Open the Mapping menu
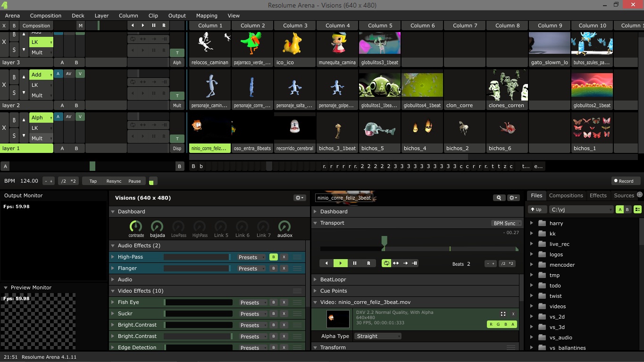The height and width of the screenshot is (362, 644). [207, 16]
